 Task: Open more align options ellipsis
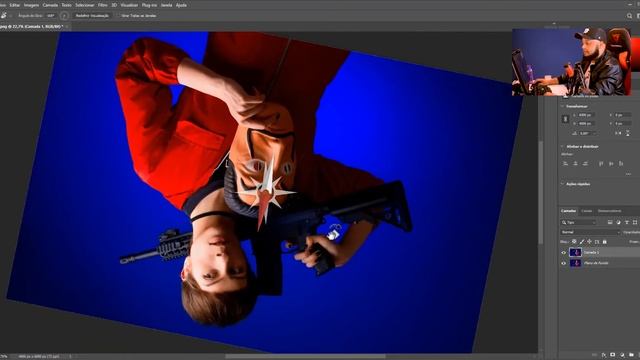(x=628, y=174)
